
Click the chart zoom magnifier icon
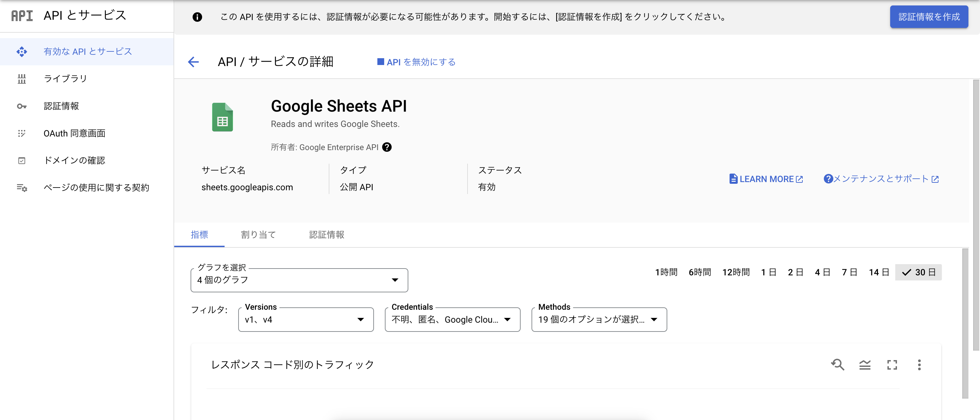[838, 365]
